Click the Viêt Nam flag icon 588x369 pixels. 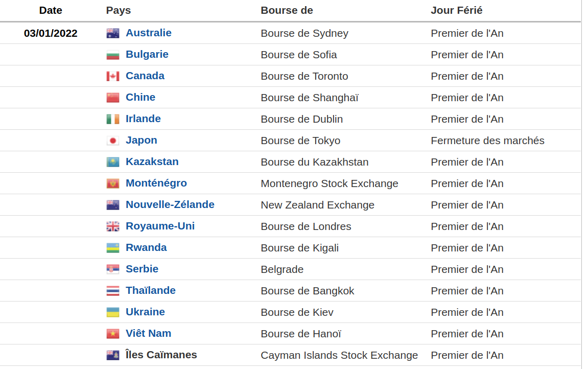click(113, 334)
